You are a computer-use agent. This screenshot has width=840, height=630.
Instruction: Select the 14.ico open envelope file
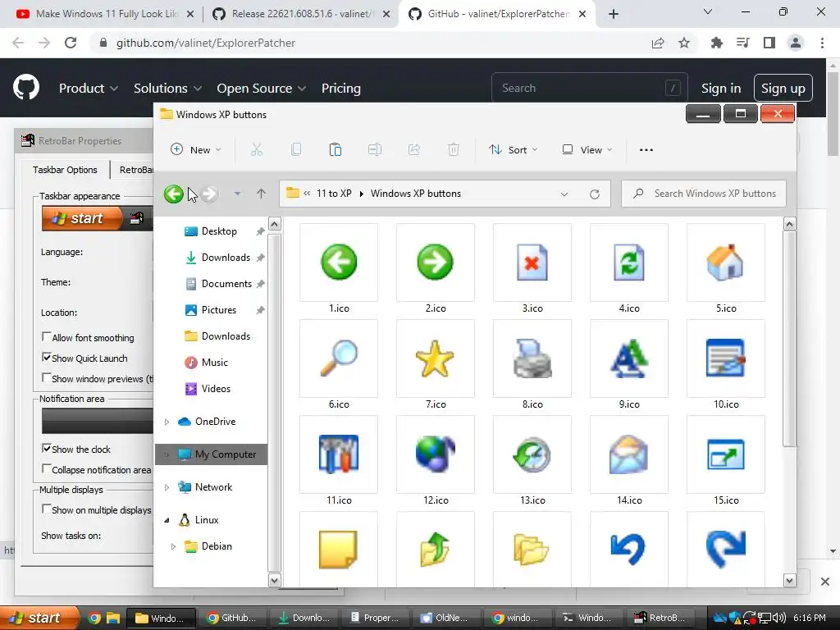click(629, 461)
